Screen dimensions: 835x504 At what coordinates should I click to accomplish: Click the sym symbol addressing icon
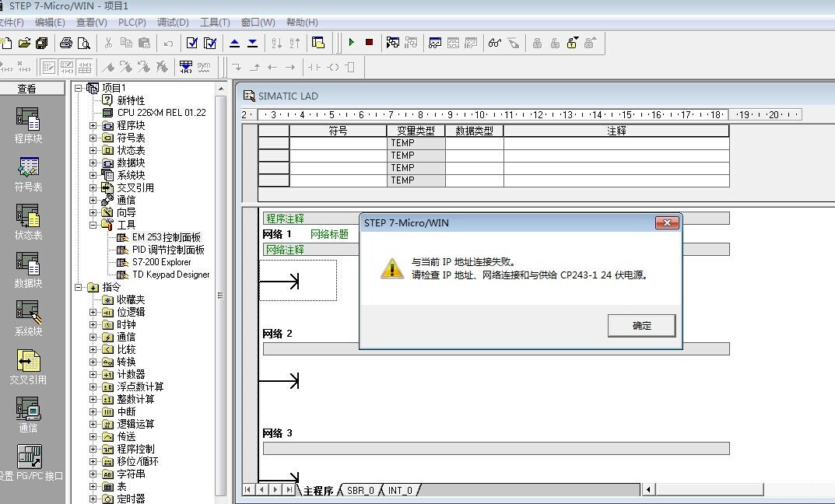click(x=204, y=67)
